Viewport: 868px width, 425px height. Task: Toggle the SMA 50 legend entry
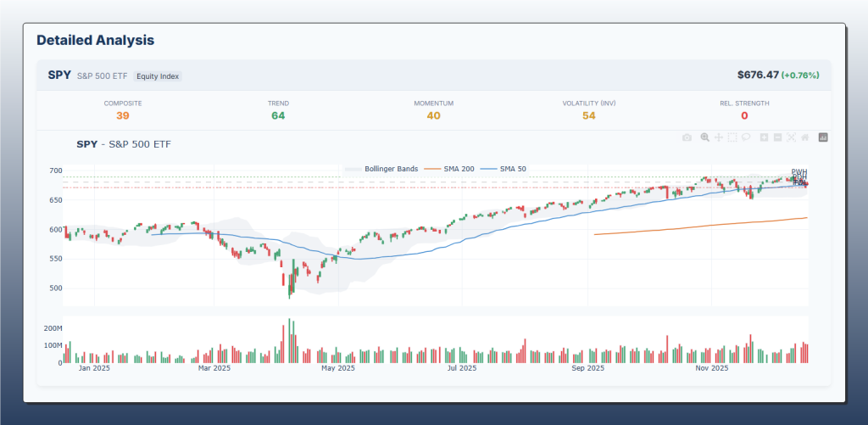pyautogui.click(x=504, y=169)
